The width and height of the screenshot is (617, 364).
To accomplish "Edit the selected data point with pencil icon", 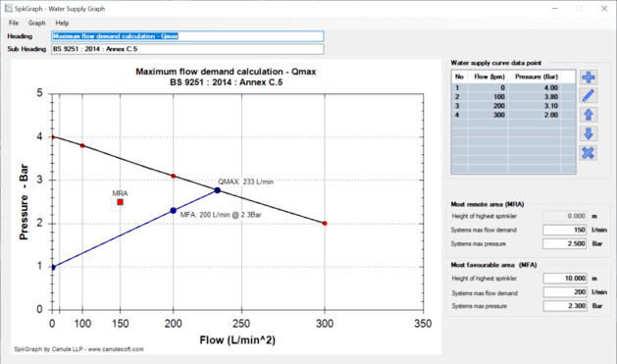I will coord(589,95).
